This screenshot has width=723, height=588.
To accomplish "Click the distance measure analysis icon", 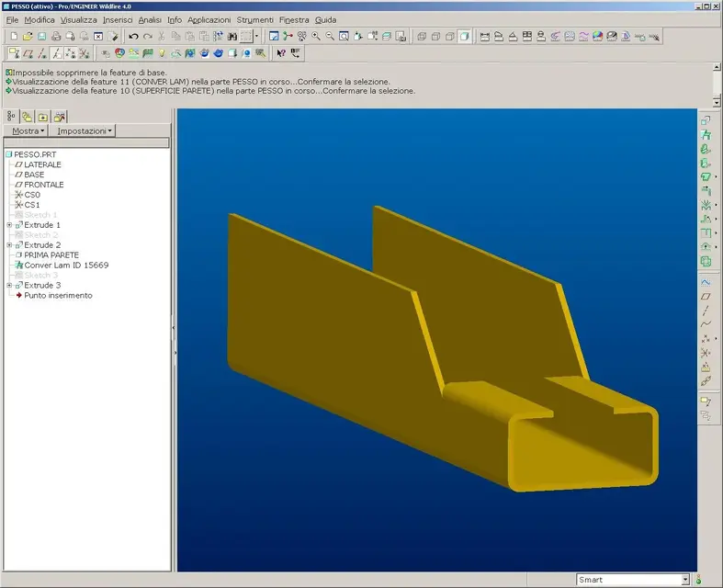I will point(485,37).
